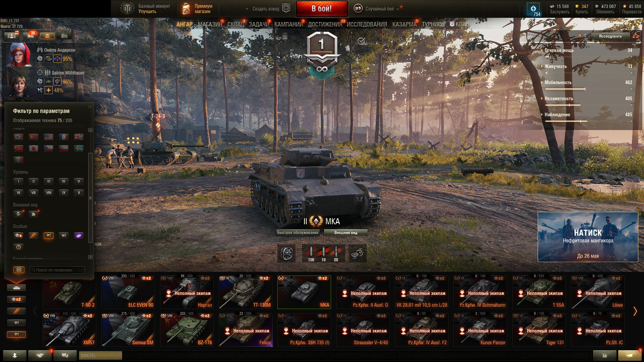The image size is (644, 362).
Task: Enable the tier VIII level filter
Action: pos(49,193)
